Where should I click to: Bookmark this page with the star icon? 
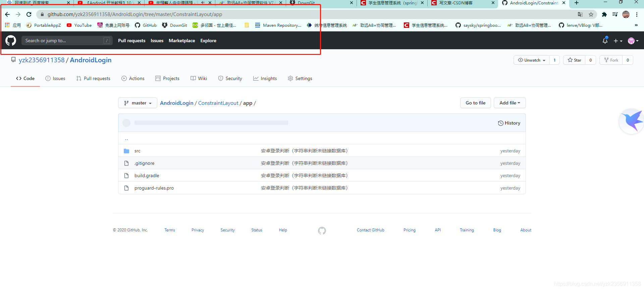click(591, 14)
